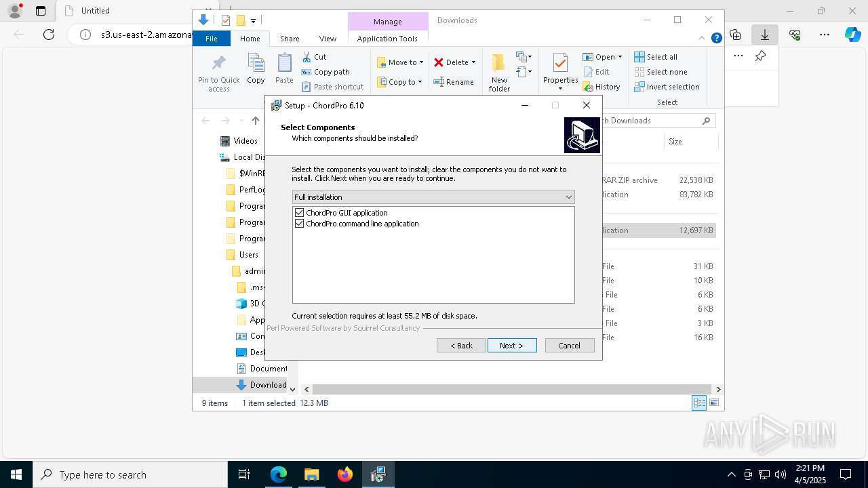Check ChordPro GUI application checkbox
This screenshot has height=488, width=868.
coord(299,213)
